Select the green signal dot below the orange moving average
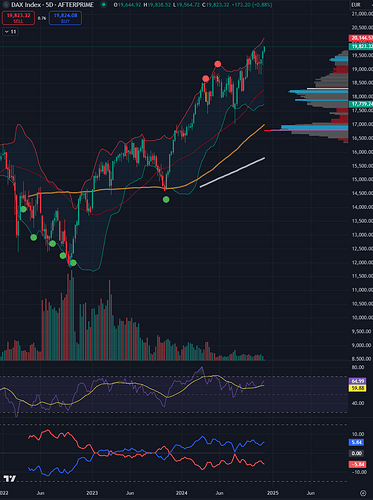Image resolution: width=373 pixels, height=500 pixels. (166, 200)
